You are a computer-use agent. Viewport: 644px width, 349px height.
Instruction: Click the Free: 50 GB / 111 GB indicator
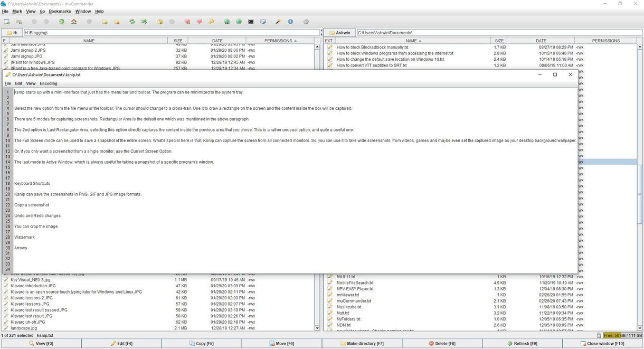click(x=623, y=335)
